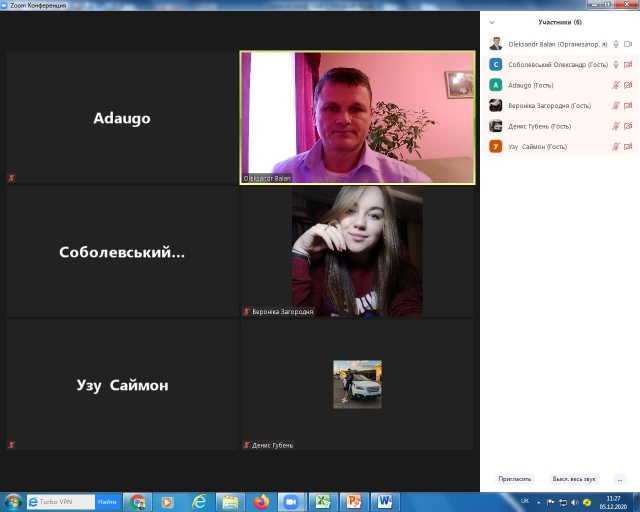
Task: Click muted mic icon on Adaugo tile
Action: [11, 178]
